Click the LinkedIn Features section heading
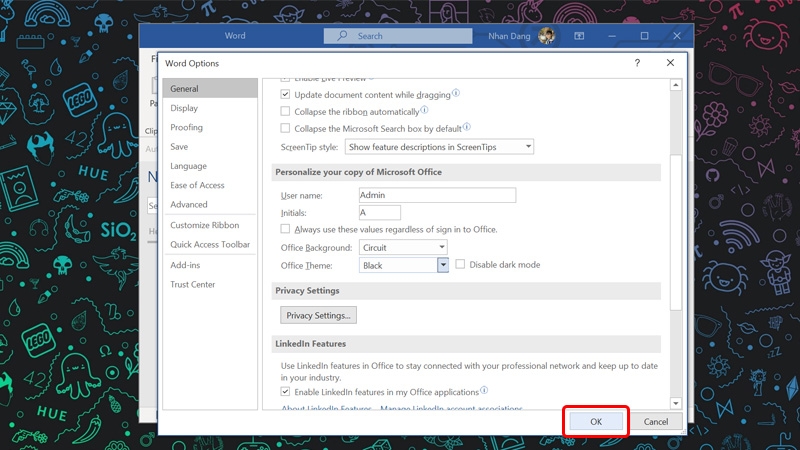 pyautogui.click(x=311, y=343)
